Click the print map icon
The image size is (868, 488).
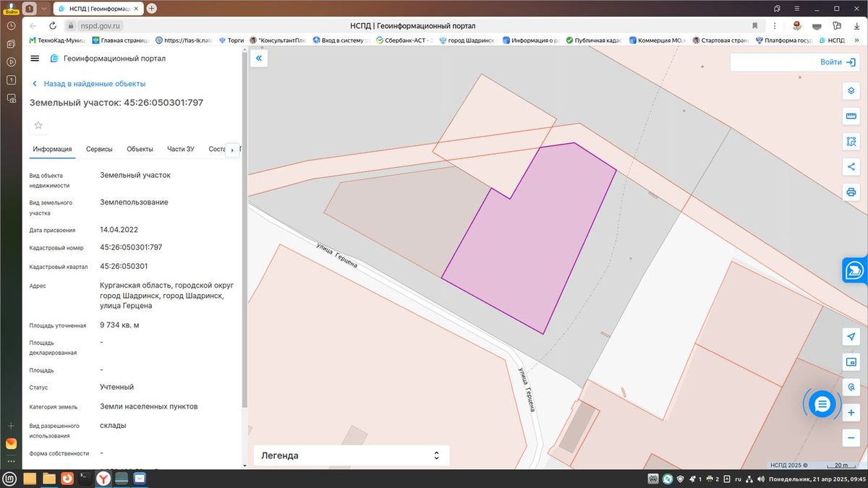pyautogui.click(x=851, y=192)
